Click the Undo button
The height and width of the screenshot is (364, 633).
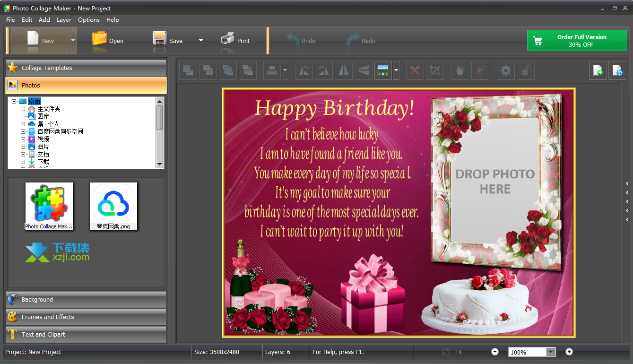coord(301,41)
